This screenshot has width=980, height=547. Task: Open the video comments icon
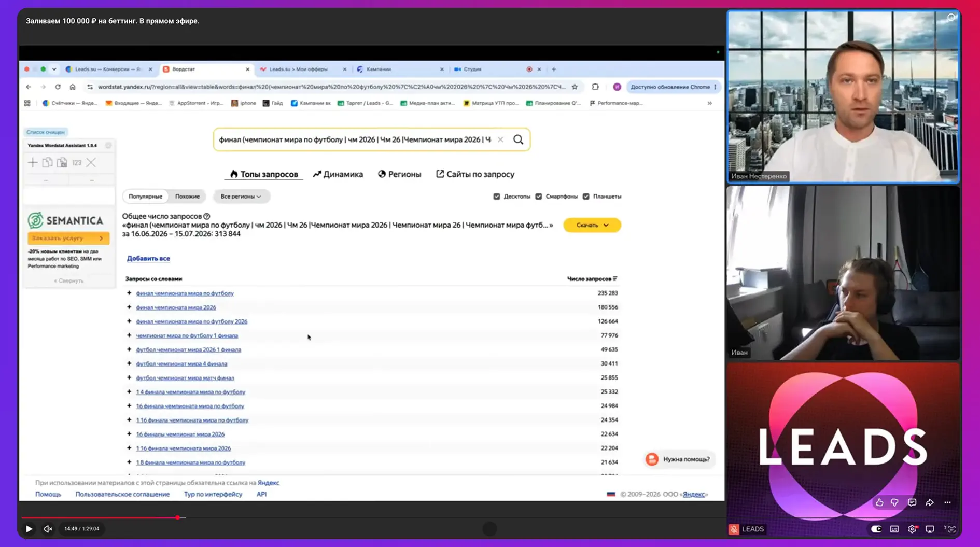tap(912, 502)
